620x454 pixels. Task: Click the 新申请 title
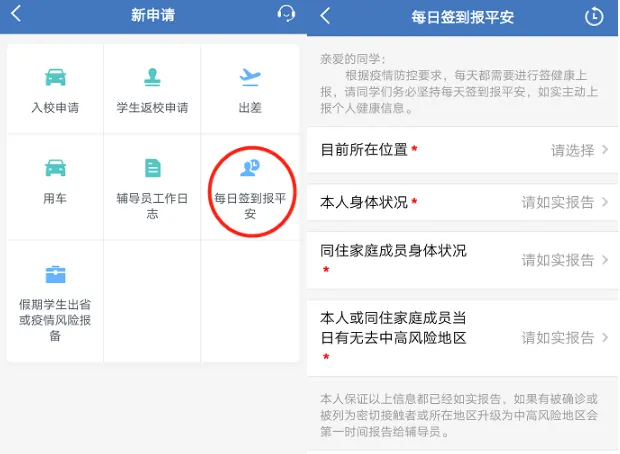click(x=153, y=15)
